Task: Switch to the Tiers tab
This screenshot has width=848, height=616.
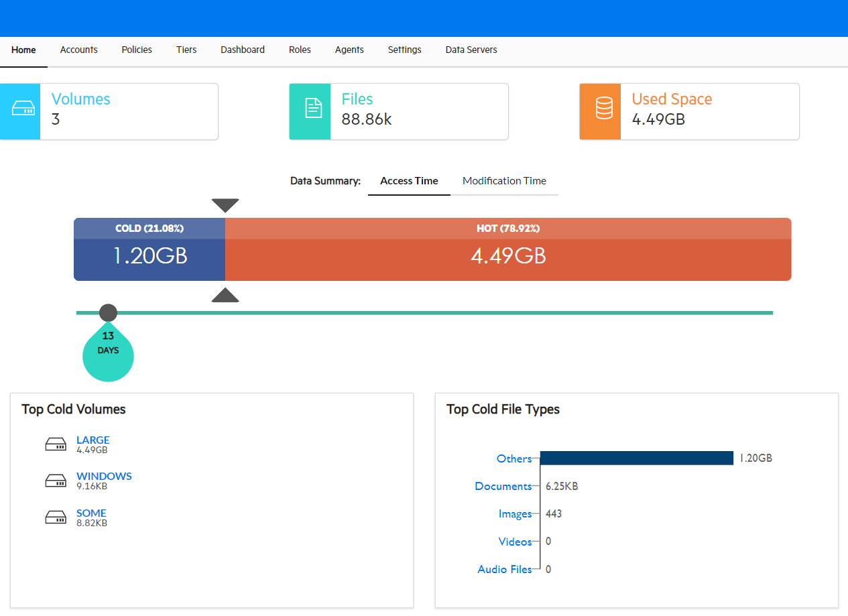Action: [186, 50]
